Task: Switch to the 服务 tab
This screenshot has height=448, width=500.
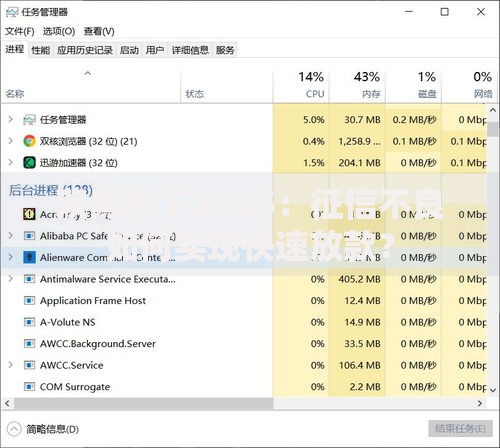Action: pos(225,50)
